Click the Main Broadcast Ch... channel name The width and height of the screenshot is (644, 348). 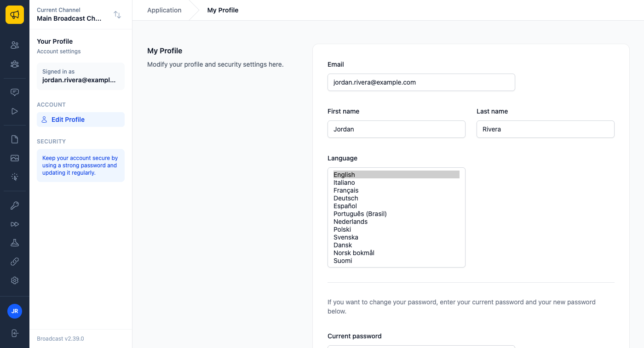[69, 18]
